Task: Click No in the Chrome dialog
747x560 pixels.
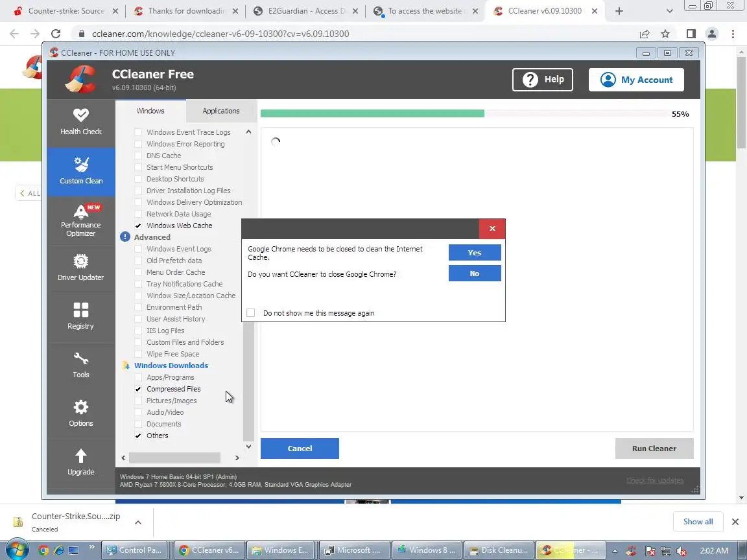Action: (475, 274)
